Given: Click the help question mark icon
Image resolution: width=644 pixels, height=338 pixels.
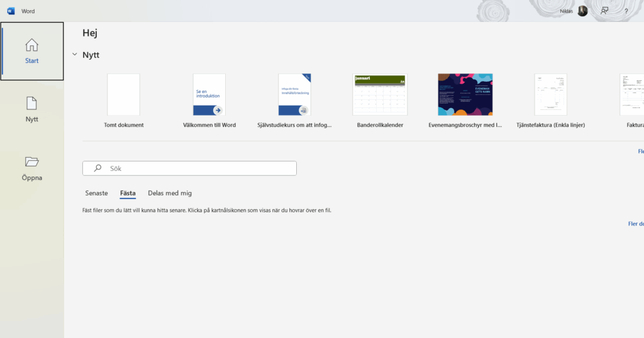Looking at the screenshot, I should [x=626, y=11].
